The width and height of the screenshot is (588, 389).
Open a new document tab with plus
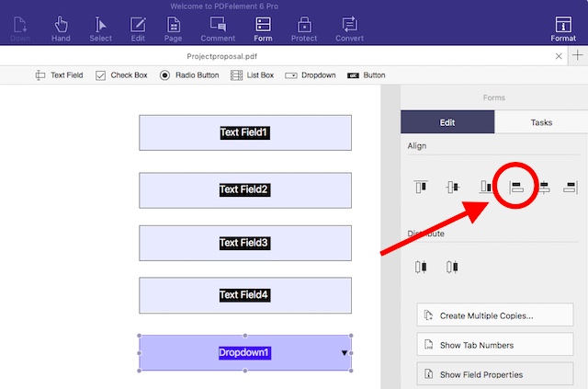pos(578,55)
